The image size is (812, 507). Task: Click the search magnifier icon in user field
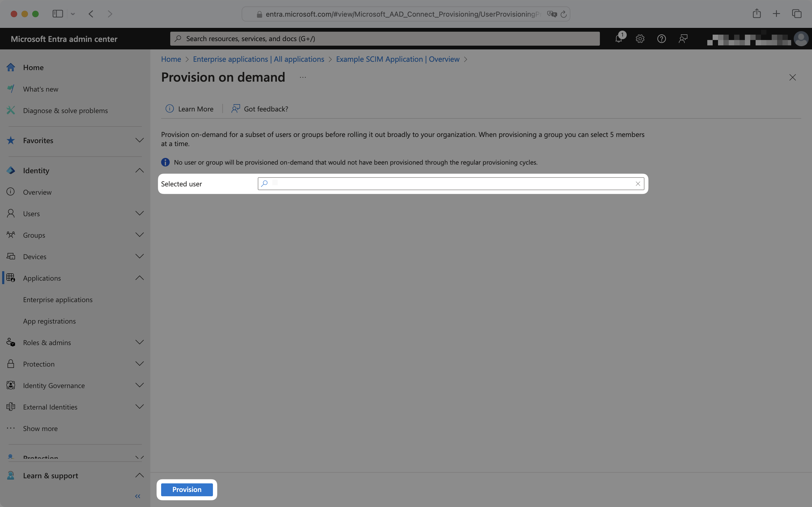point(264,183)
